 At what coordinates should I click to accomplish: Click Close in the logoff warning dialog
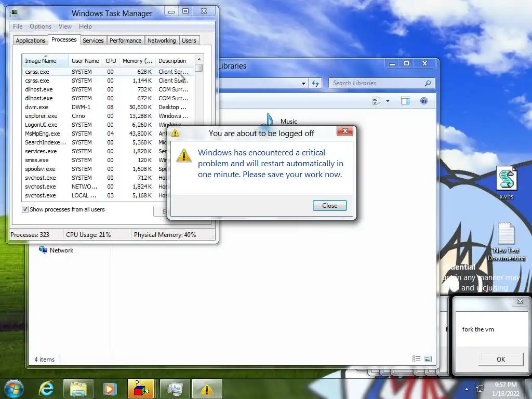330,206
